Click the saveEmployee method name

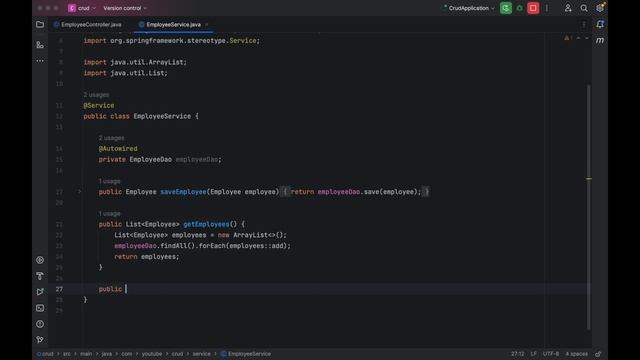point(183,192)
